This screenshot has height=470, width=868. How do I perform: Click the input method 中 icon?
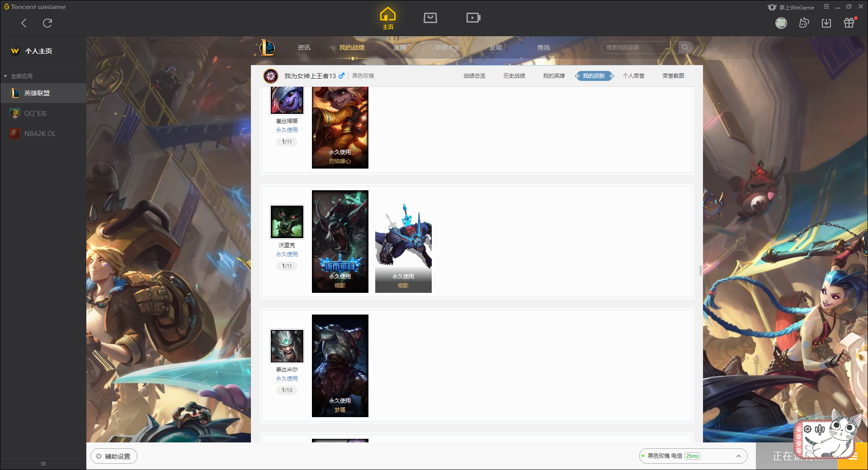point(820,429)
